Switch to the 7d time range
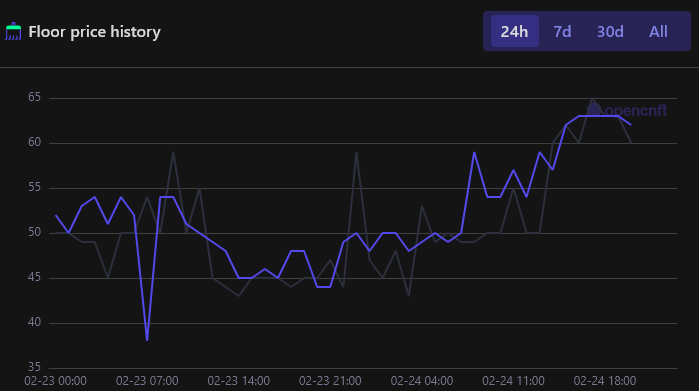 pyautogui.click(x=562, y=31)
